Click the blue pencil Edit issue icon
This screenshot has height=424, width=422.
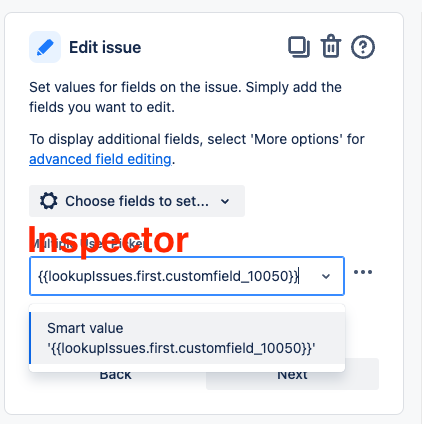tap(45, 47)
